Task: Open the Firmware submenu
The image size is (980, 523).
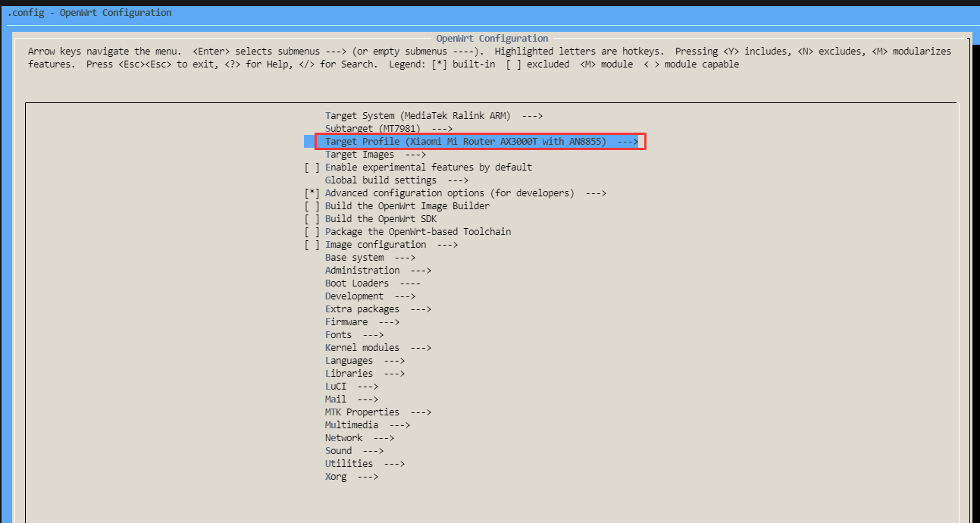Action: coord(362,322)
